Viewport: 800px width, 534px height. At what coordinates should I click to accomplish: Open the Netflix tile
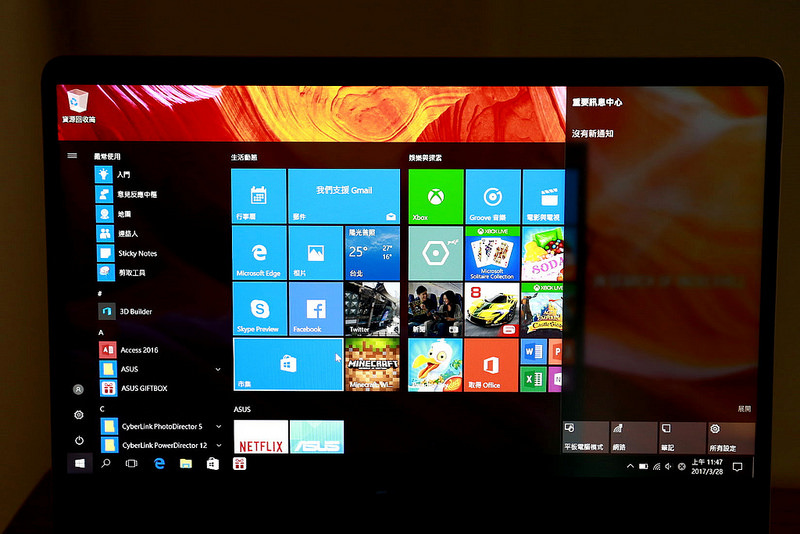261,437
